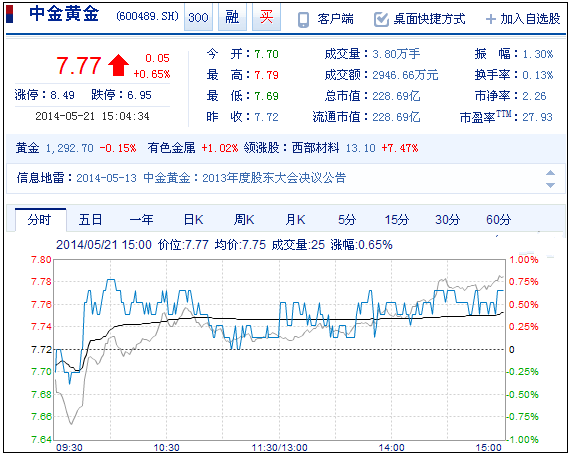Click the 昨收 value 7.72
The height and width of the screenshot is (455, 570).
(266, 117)
